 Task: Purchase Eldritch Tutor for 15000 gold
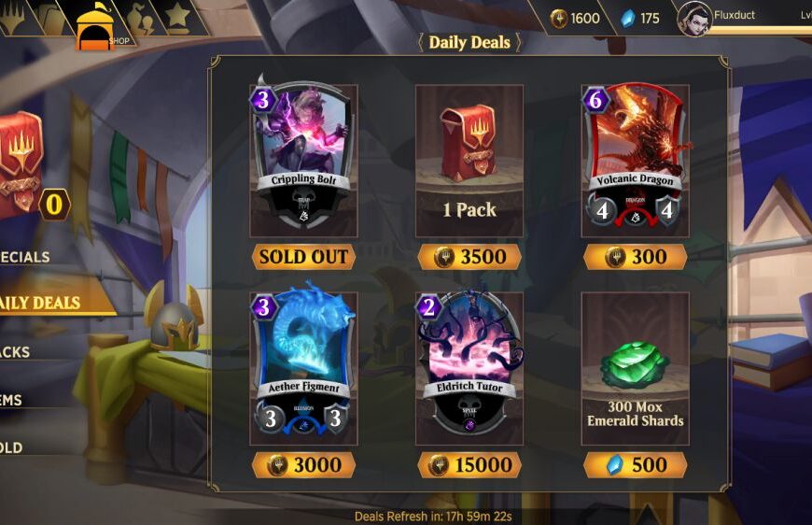469,465
